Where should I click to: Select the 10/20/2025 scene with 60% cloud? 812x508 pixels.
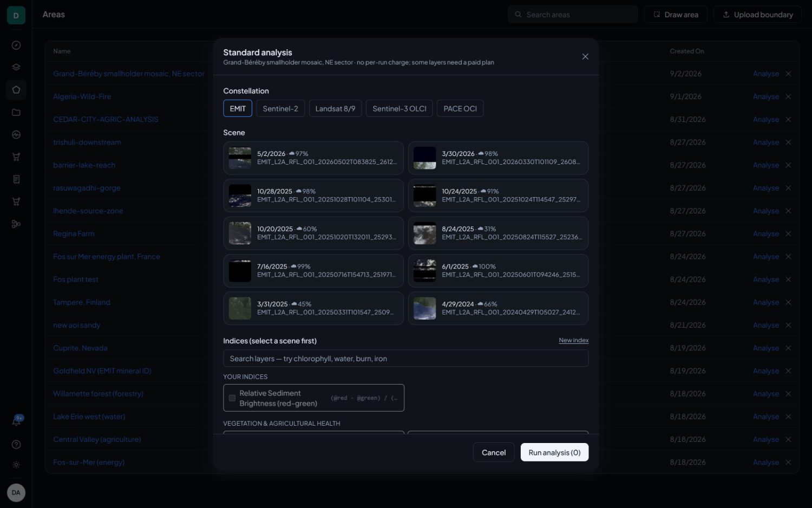click(x=313, y=233)
